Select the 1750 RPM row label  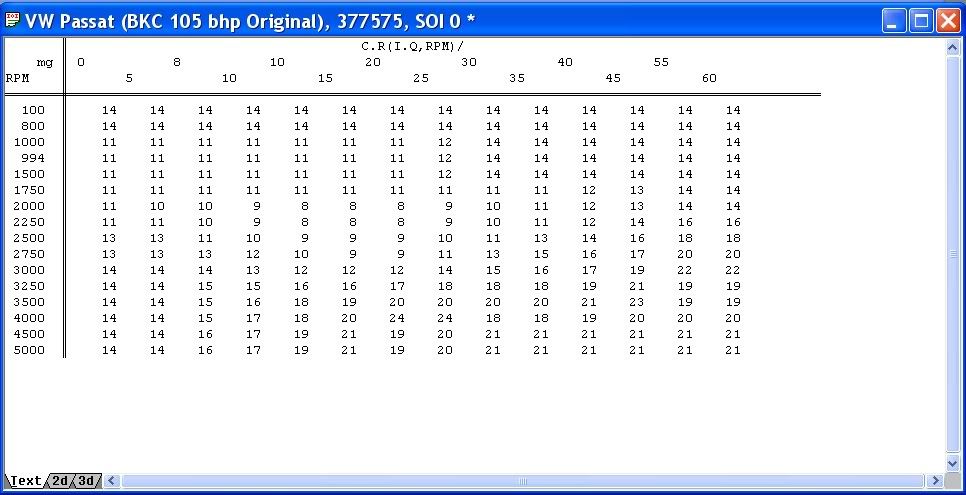pos(30,190)
